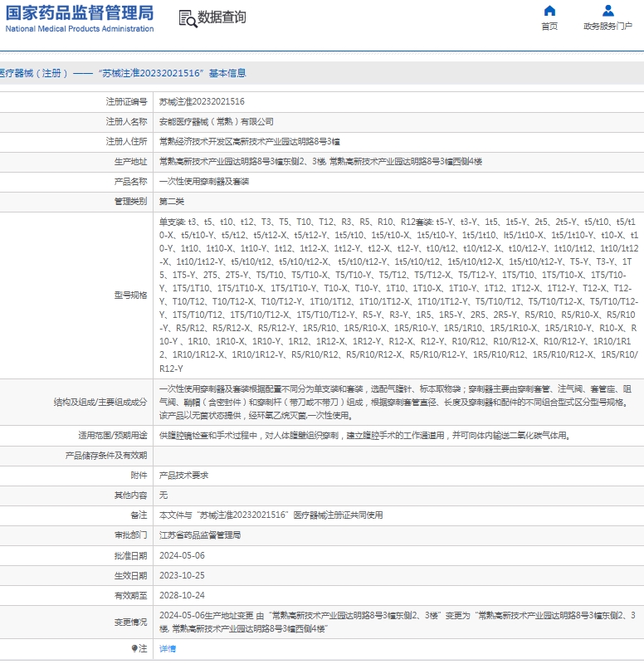Image resolution: width=644 pixels, height=664 pixels.
Task: Click the 管理类别 label
Action: point(130,201)
